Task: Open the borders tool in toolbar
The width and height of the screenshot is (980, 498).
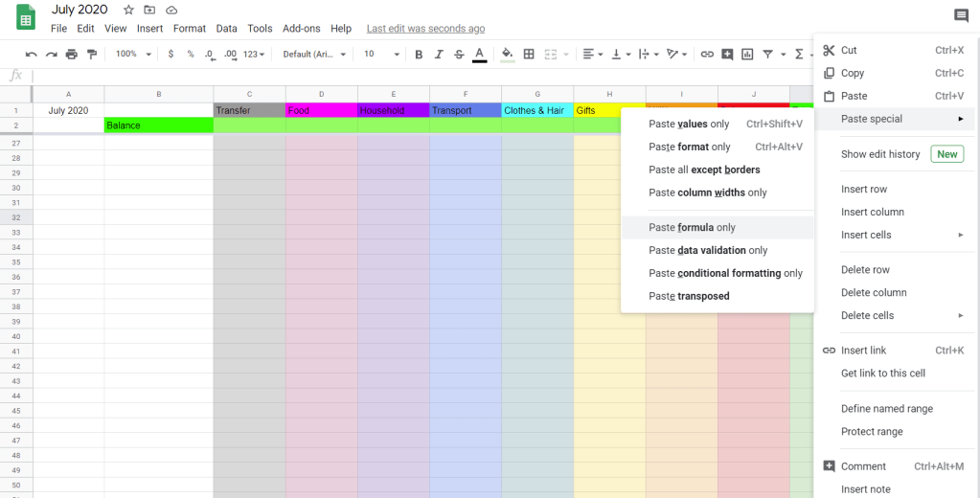Action: tap(529, 55)
